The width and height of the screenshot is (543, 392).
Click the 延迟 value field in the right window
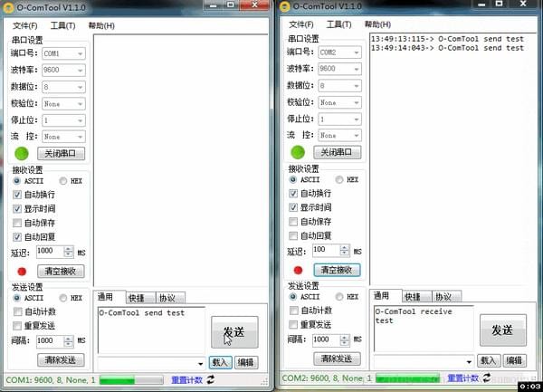click(326, 250)
